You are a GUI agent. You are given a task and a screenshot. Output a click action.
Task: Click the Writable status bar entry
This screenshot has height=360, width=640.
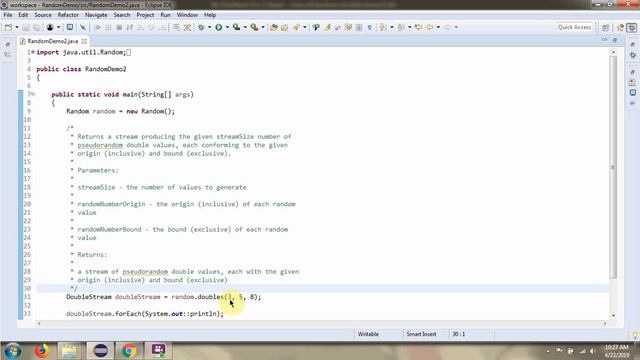(x=368, y=334)
